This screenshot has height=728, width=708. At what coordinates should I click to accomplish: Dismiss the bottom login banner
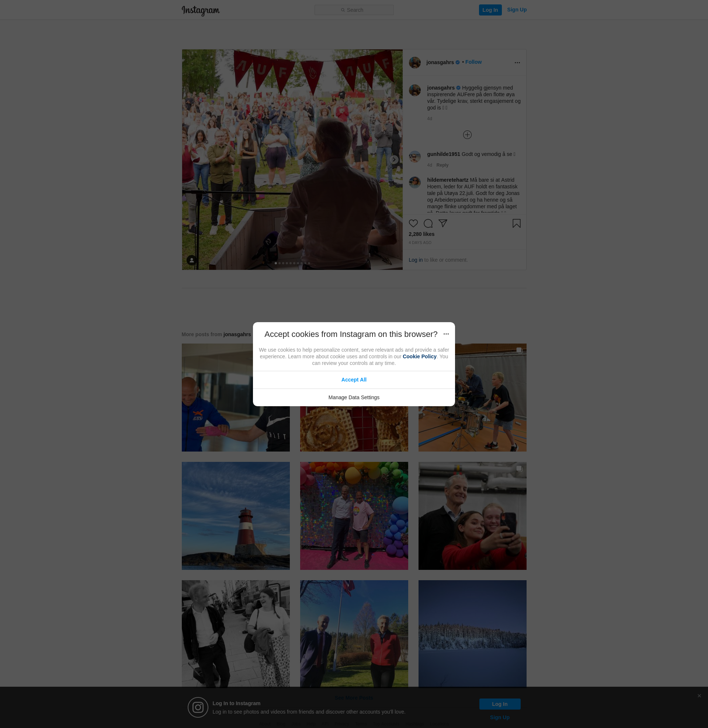[x=699, y=696]
